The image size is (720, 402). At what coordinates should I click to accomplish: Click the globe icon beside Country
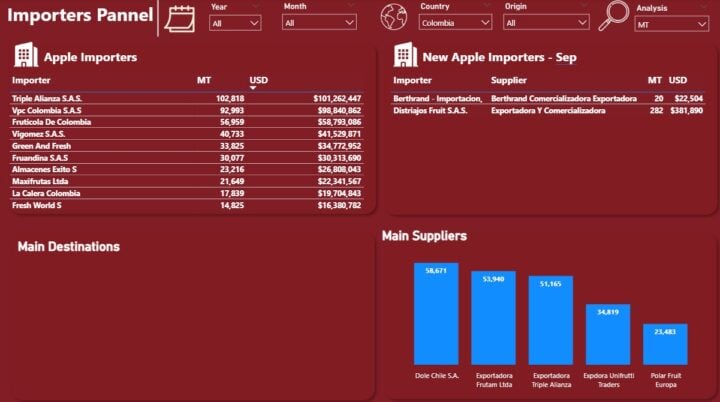(395, 17)
